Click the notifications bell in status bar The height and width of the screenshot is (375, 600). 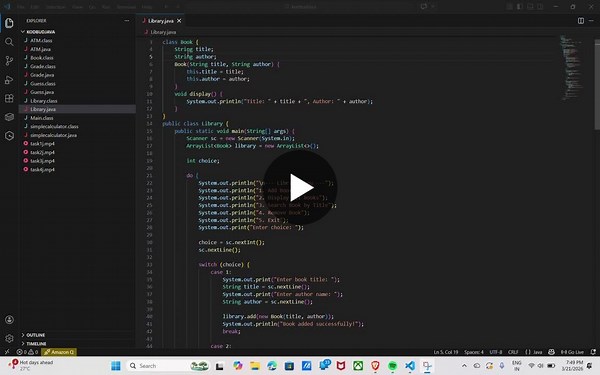[593, 352]
